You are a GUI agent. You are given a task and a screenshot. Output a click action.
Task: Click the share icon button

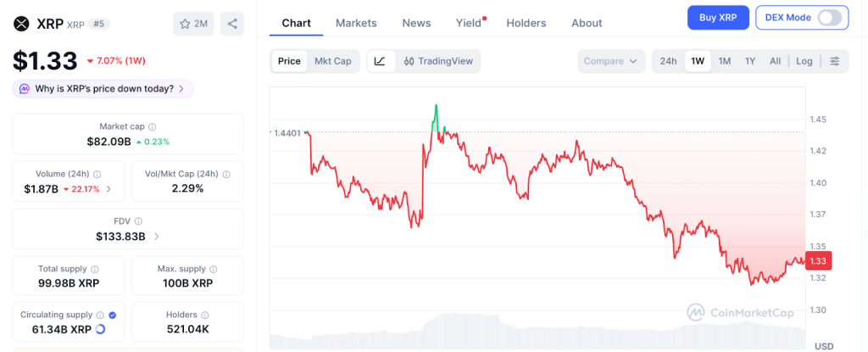coord(231,24)
